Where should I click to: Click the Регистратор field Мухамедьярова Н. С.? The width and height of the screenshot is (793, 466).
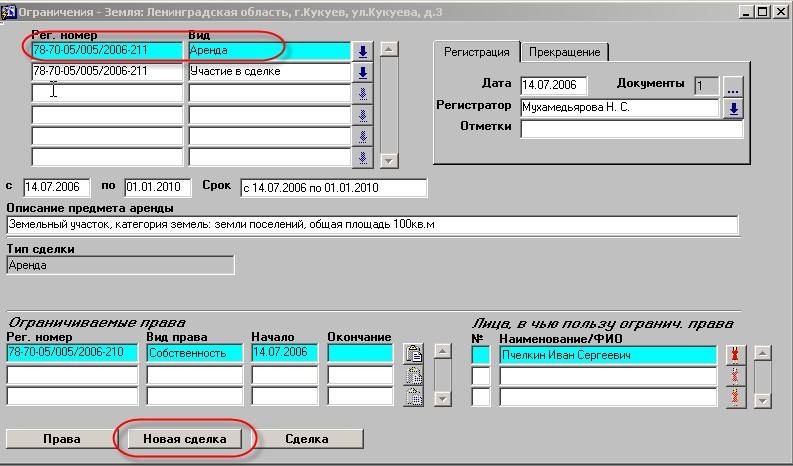pyautogui.click(x=619, y=107)
